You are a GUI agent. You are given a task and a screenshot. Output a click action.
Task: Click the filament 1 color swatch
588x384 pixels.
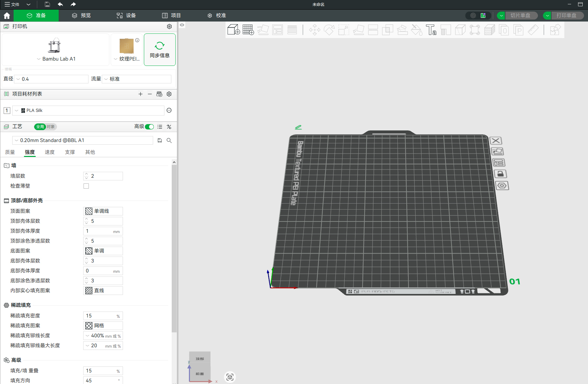7,111
